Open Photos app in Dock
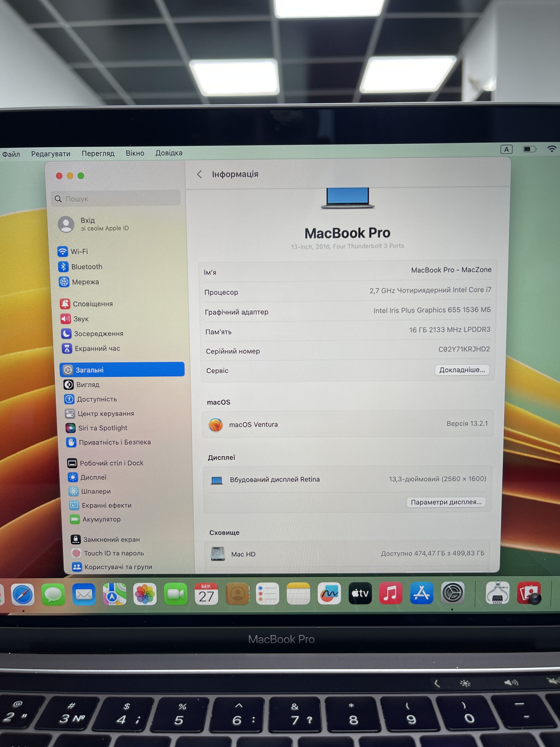This screenshot has width=560, height=747. click(145, 594)
